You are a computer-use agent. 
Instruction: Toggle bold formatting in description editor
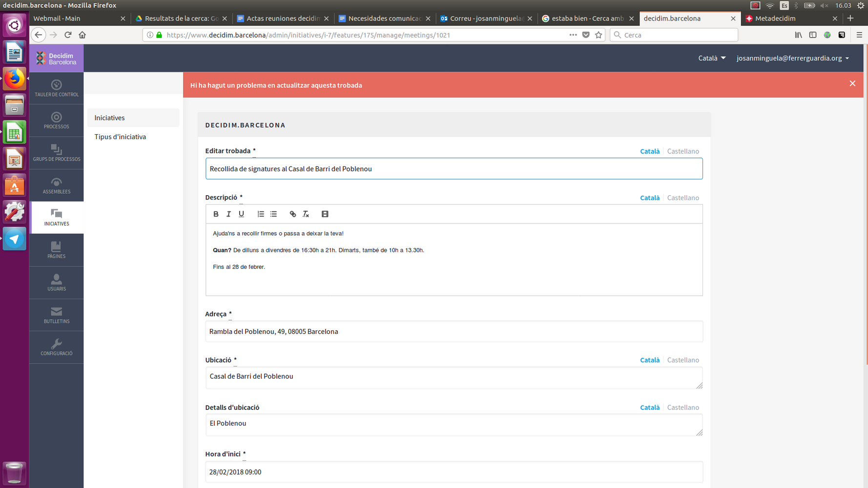216,214
